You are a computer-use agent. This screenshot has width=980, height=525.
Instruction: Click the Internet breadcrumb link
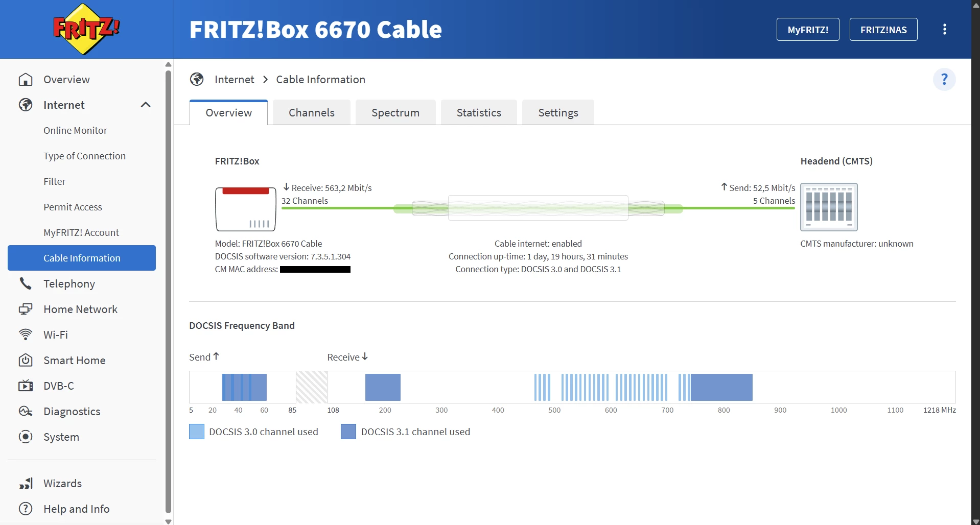(x=234, y=79)
